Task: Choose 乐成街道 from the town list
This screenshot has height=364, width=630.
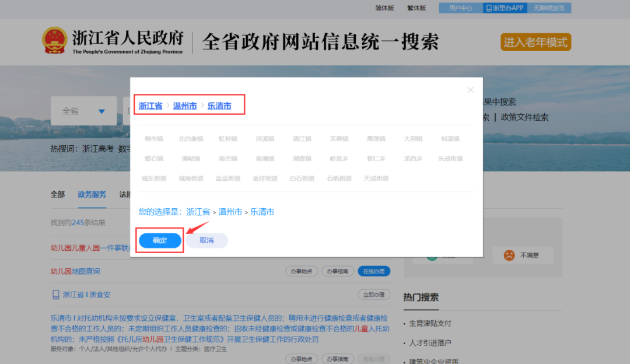Action: coord(450,159)
